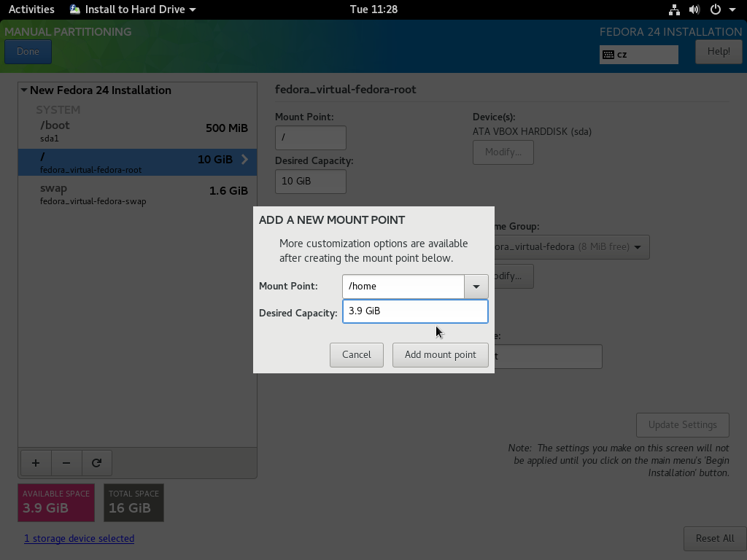Click the FEDORA 24 INSTALLATION label

coord(671,32)
